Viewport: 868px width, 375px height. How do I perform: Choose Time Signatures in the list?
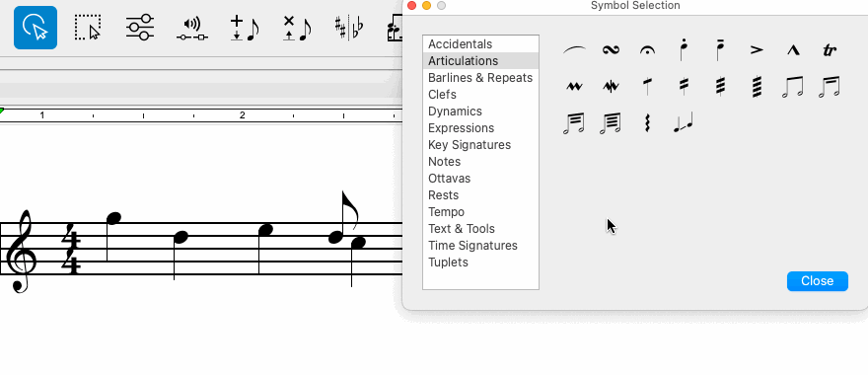pos(480,246)
